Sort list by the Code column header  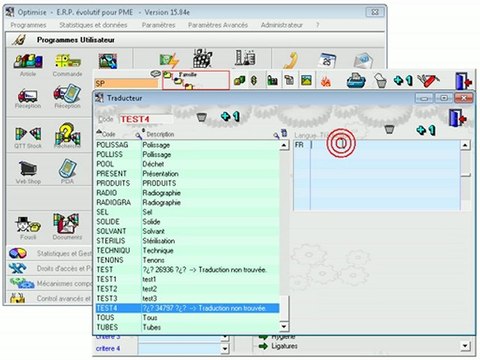click(x=109, y=134)
